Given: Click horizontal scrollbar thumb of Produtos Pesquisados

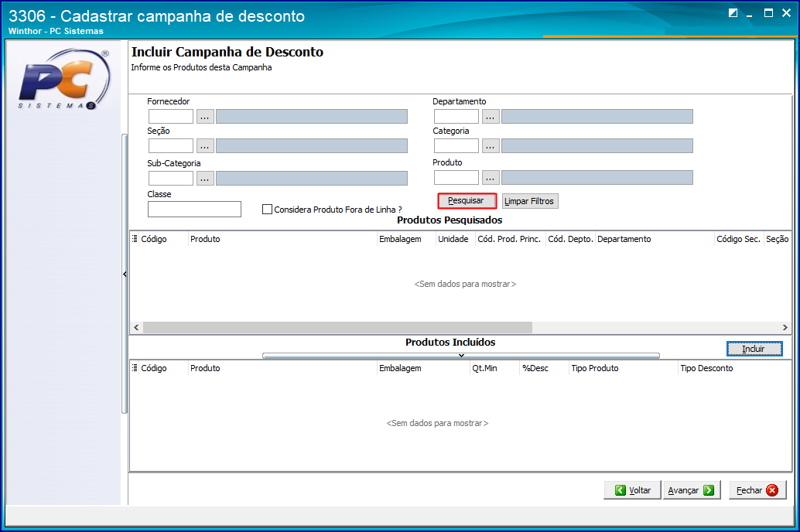Looking at the screenshot, I should pyautogui.click(x=337, y=327).
